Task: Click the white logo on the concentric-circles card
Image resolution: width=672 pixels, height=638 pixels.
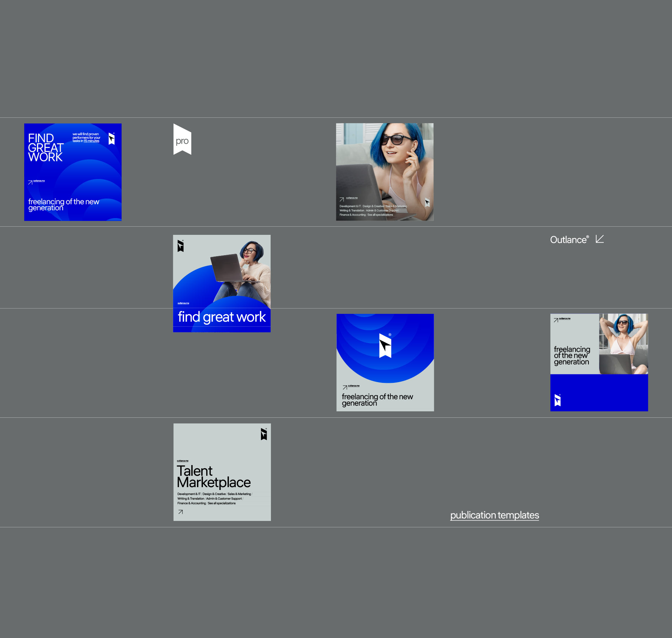Action: coord(385,346)
